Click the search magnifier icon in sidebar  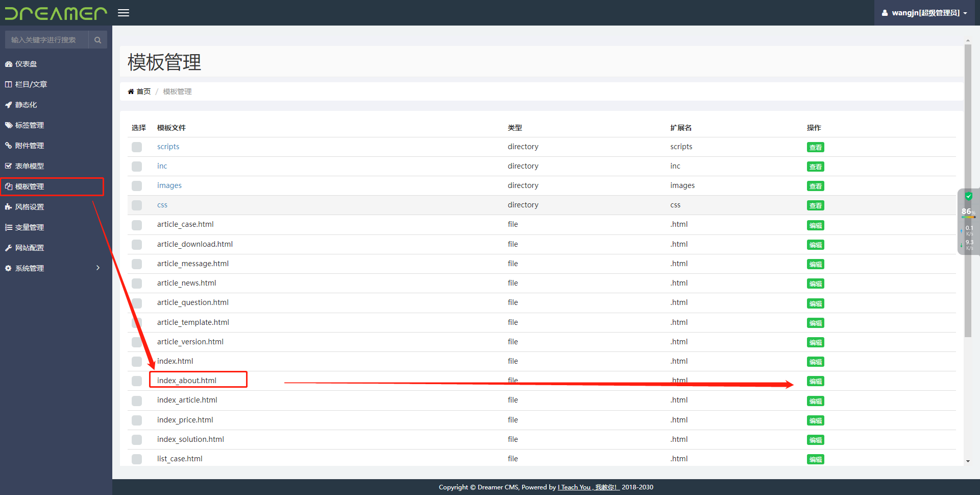[97, 40]
